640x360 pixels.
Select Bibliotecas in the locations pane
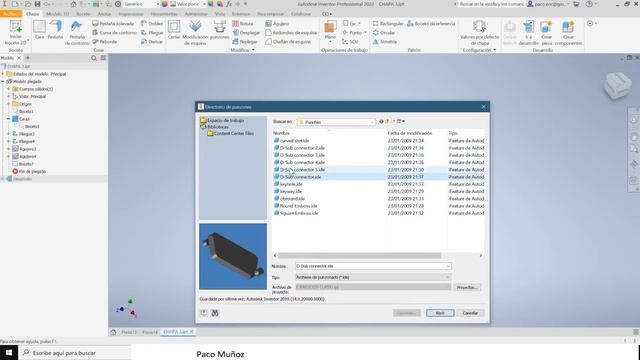(215, 127)
